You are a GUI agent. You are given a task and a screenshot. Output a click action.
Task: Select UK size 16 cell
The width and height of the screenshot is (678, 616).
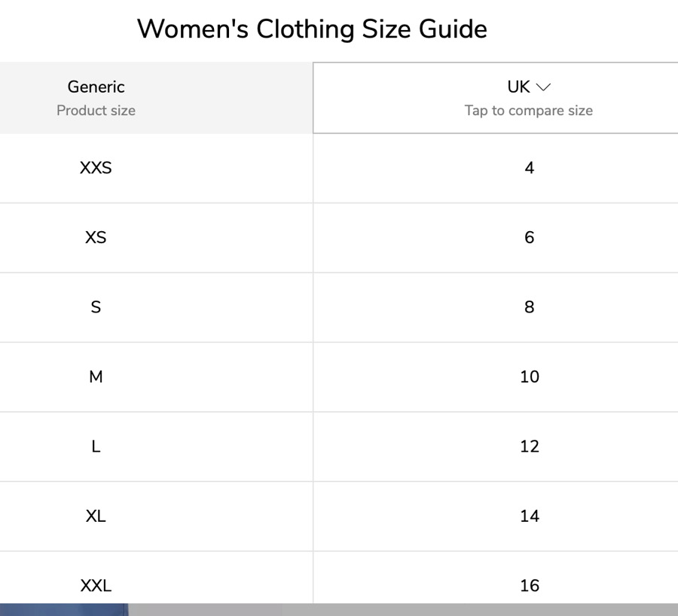(530, 585)
